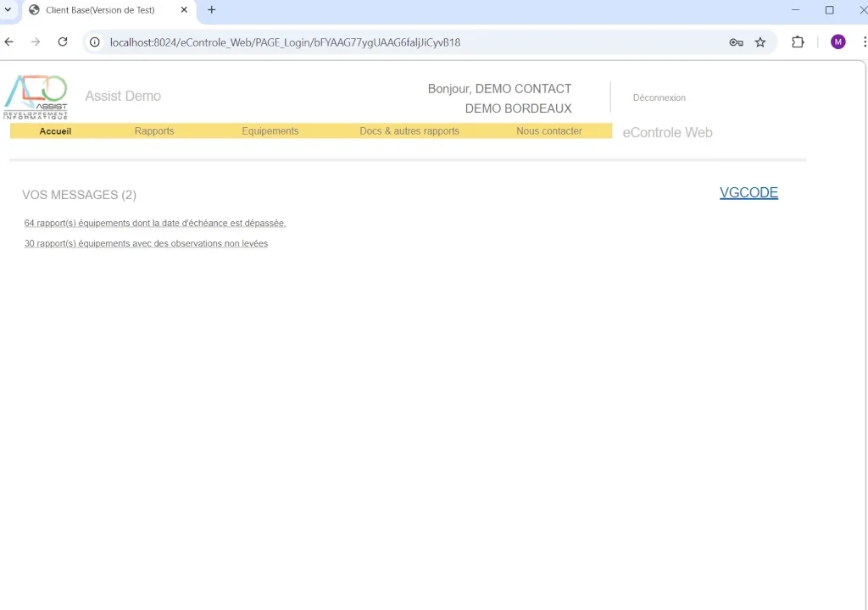
Task: Open the Chrome profile avatar M
Action: 837,42
